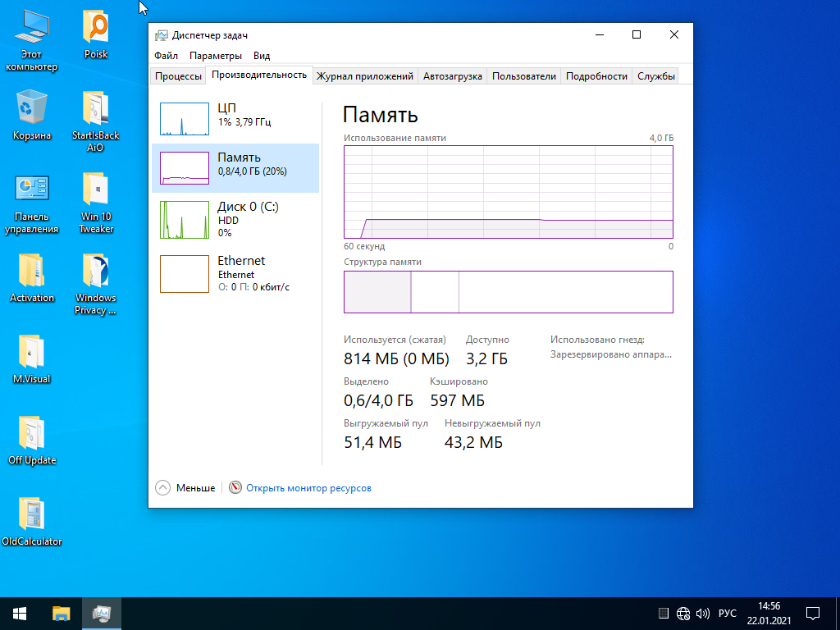Switch to the Процессы tab

pos(178,76)
